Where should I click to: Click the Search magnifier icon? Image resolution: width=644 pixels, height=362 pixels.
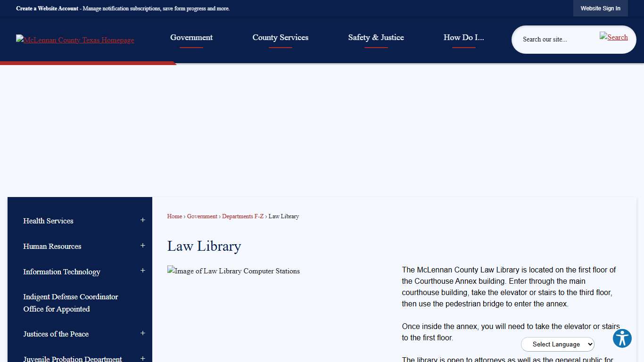pos(613,37)
